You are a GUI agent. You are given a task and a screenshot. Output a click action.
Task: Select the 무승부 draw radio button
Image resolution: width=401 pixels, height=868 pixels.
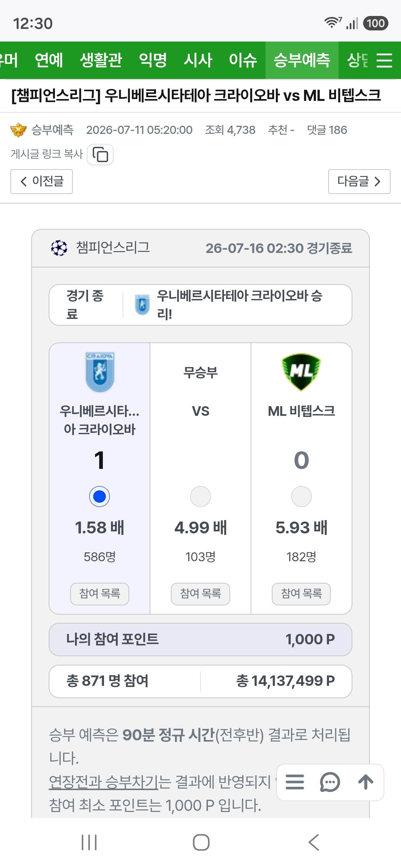tap(200, 496)
